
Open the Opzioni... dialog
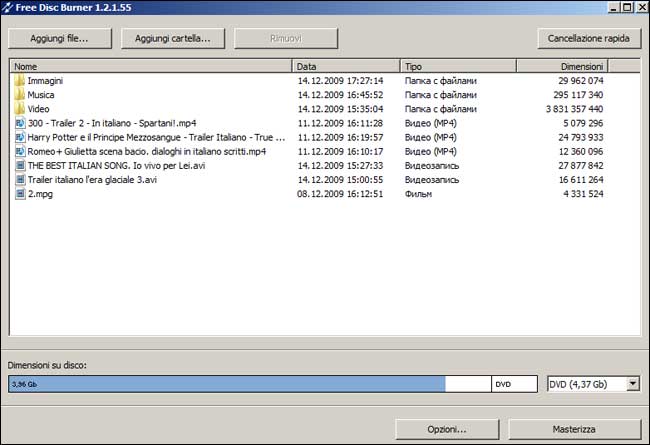(447, 429)
